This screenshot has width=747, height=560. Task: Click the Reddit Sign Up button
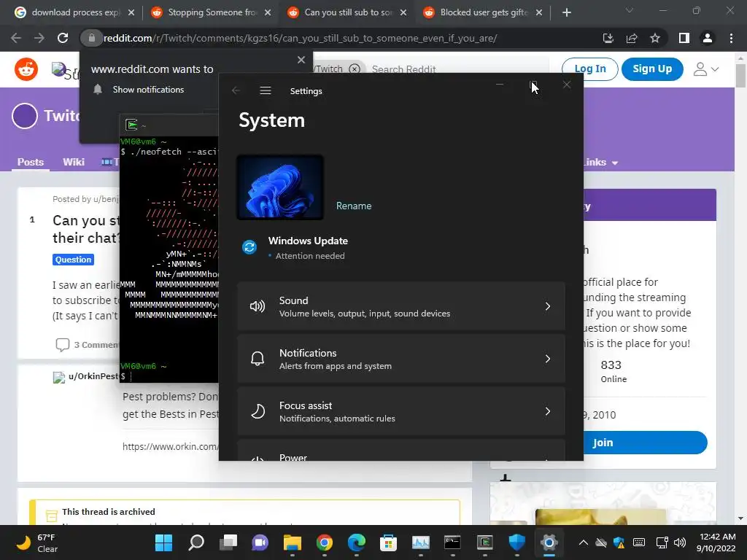tap(652, 69)
